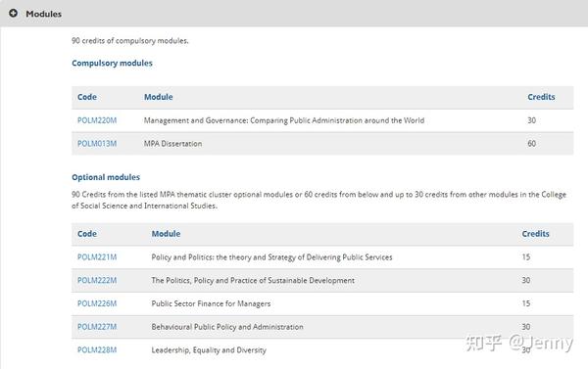Select the '90 credits of compulsory modules.' text
Viewport: 588px width, 369px height.
click(129, 40)
